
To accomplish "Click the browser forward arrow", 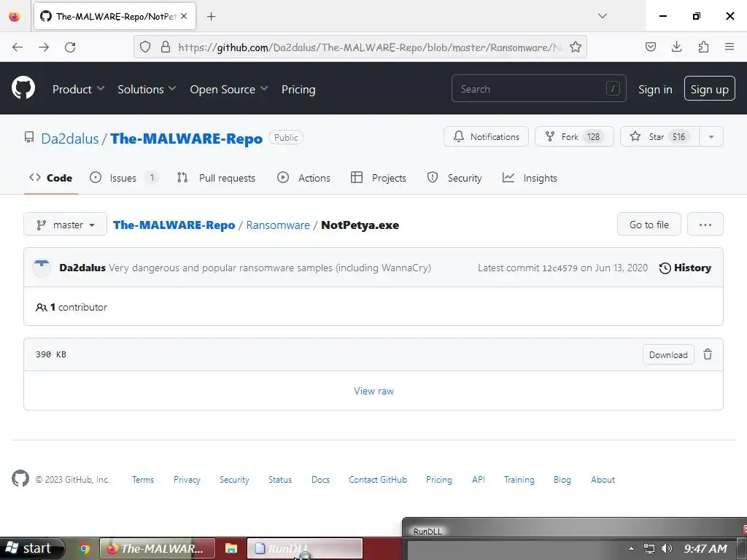I will pos(44,47).
